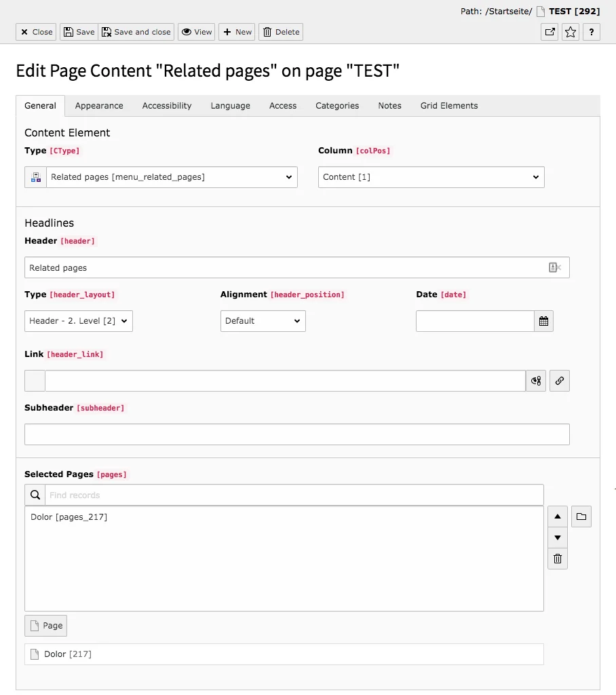Viewport: 616px width, 695px height.
Task: Open the date picker calendar icon
Action: click(x=543, y=320)
